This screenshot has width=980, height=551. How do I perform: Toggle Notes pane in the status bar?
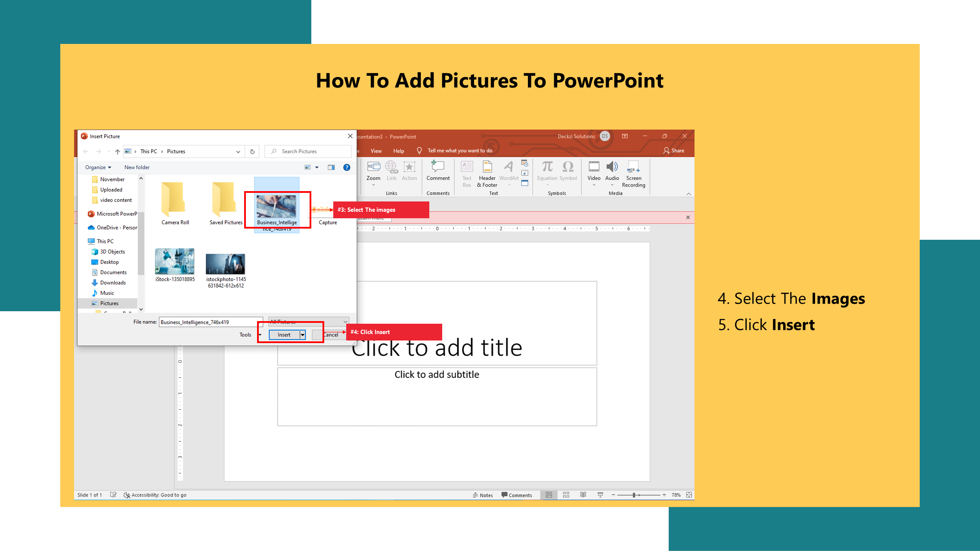coord(483,495)
